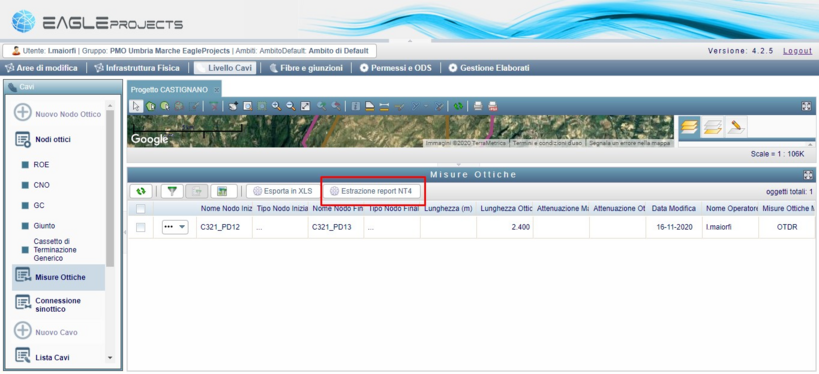Click the pan hand tool icon
Image resolution: width=819 pixels, height=374 pixels.
pos(233,107)
